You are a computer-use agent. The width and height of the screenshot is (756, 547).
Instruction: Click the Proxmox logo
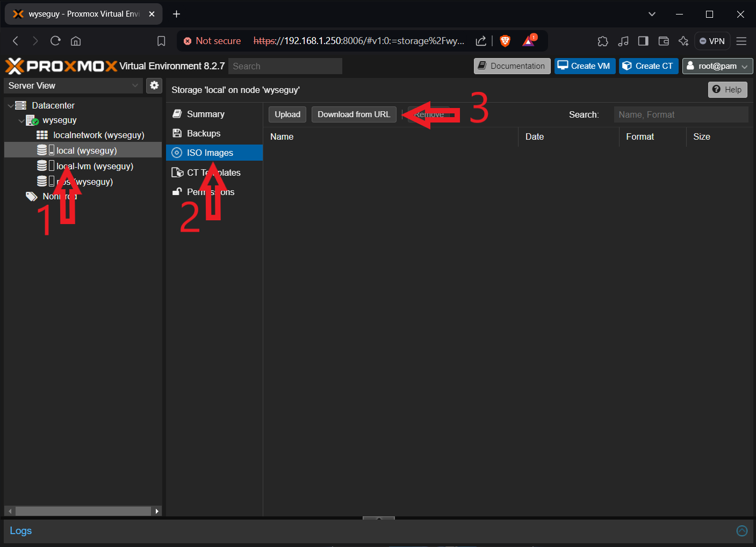click(x=61, y=66)
